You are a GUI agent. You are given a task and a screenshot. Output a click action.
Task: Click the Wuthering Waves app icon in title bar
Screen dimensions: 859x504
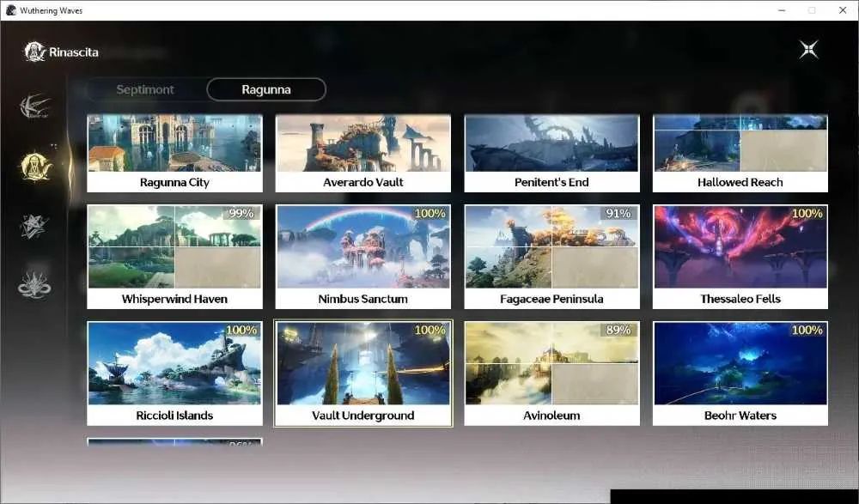point(10,10)
